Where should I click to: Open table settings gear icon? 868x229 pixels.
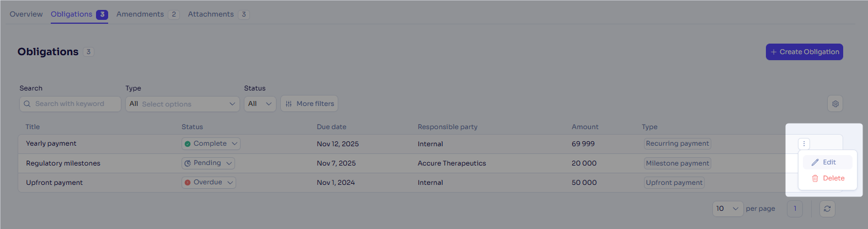[835, 104]
